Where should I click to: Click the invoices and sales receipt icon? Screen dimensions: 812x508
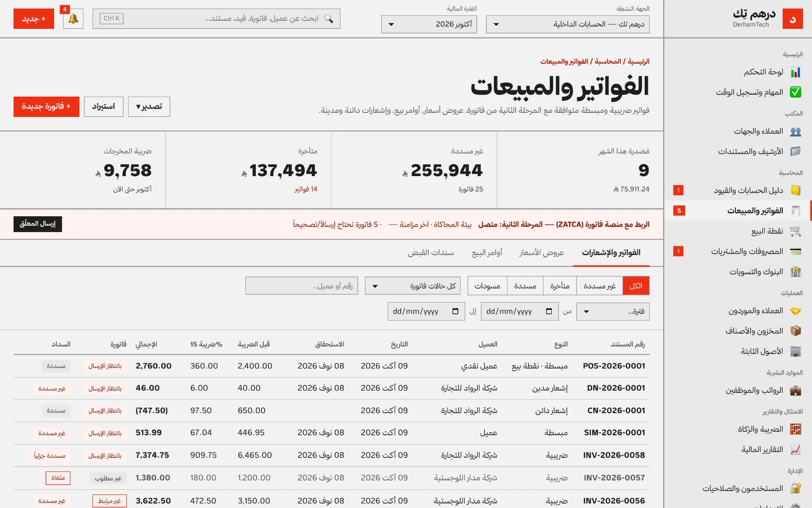click(x=795, y=211)
